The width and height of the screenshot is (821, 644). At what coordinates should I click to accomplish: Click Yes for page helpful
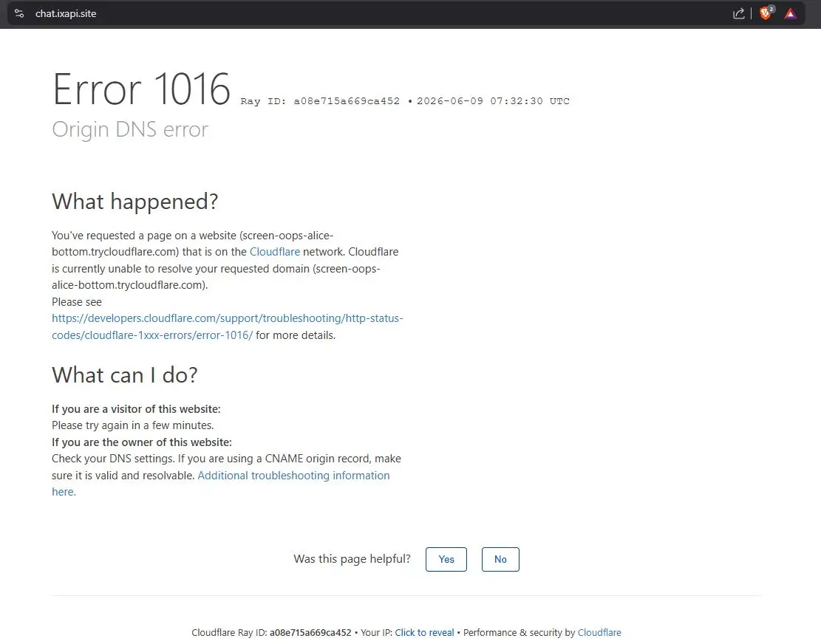pos(446,559)
